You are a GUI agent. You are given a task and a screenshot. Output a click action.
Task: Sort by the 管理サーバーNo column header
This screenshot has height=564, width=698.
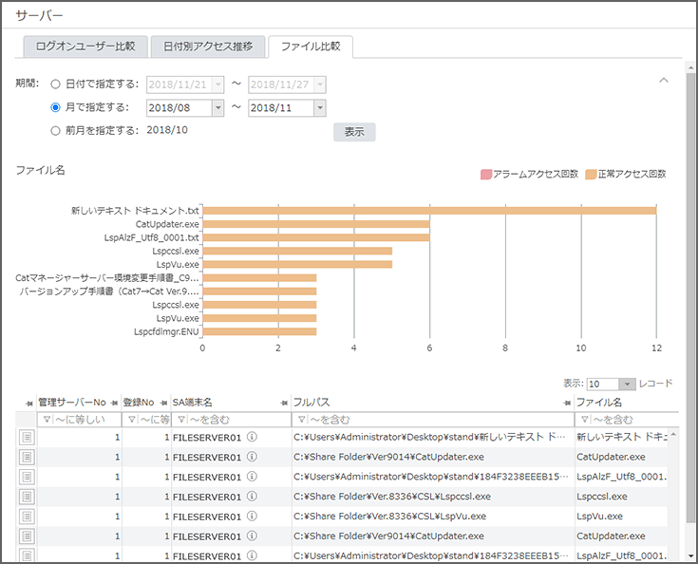72,403
